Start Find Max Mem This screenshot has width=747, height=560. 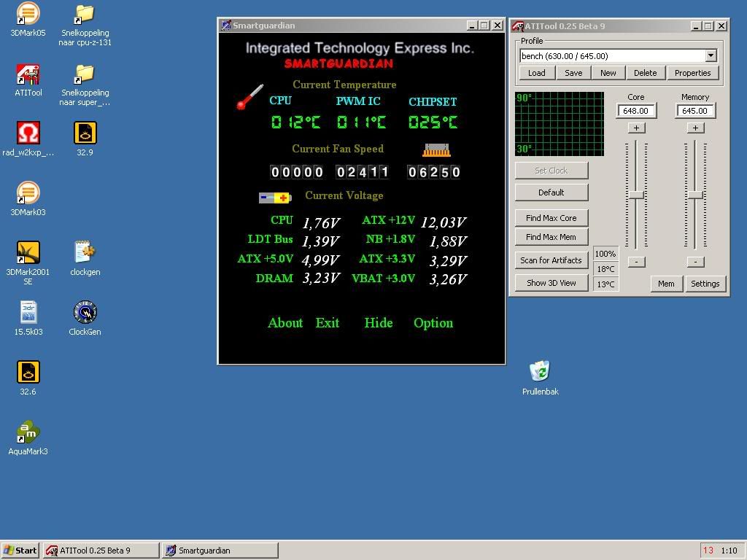tap(551, 237)
